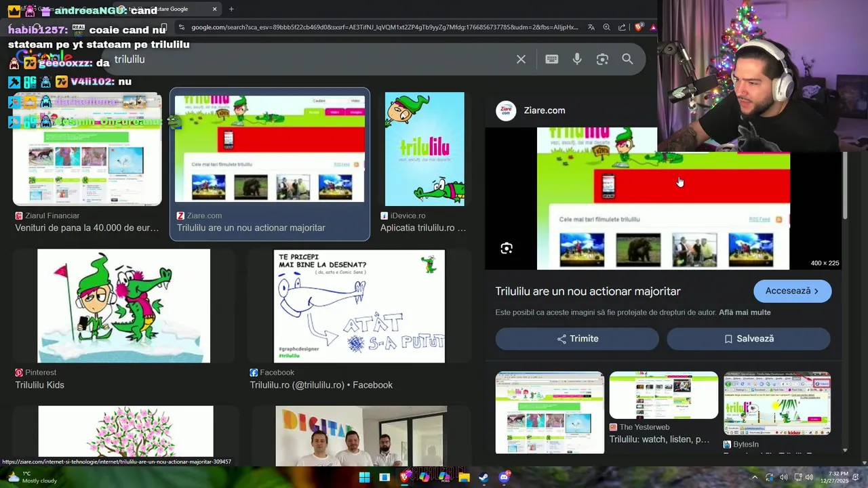Open Discord from the taskbar

504,477
